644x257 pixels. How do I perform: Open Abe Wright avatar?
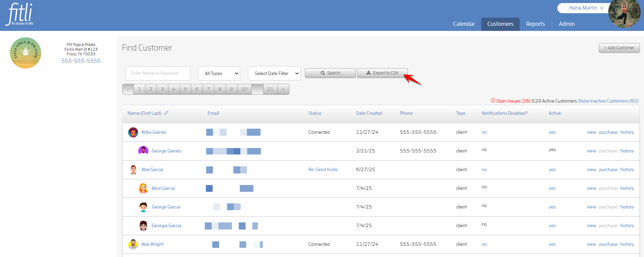[133, 244]
